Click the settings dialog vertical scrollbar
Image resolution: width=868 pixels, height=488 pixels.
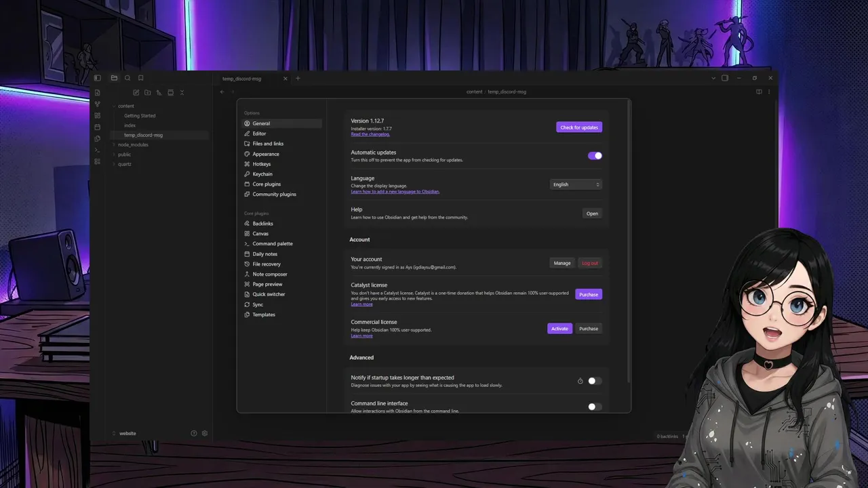[x=629, y=242]
